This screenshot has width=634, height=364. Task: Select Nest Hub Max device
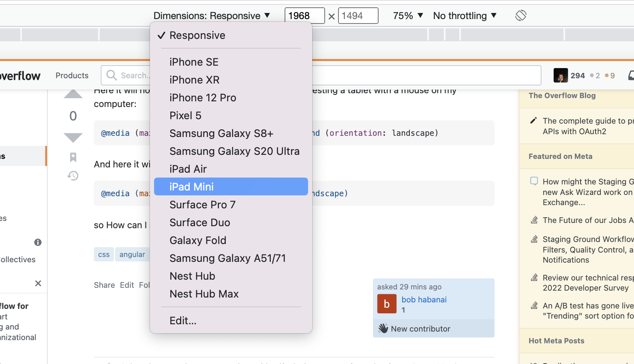[231, 294]
